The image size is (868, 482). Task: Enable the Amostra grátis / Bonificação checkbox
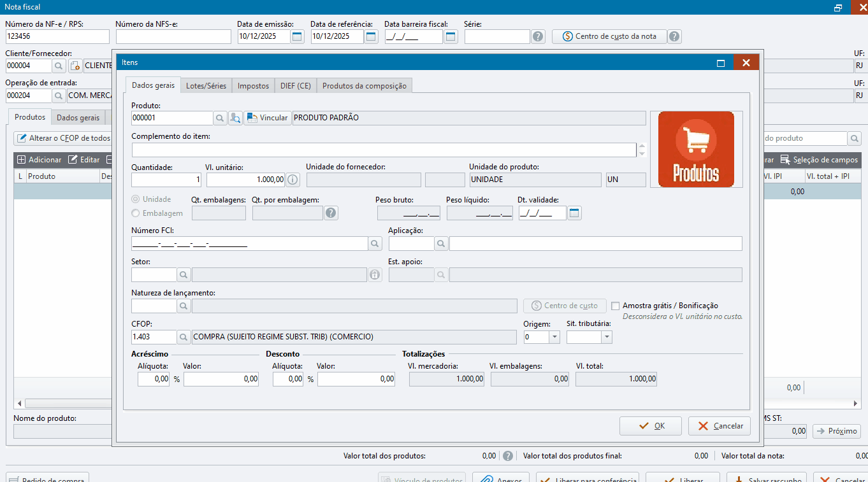click(616, 306)
